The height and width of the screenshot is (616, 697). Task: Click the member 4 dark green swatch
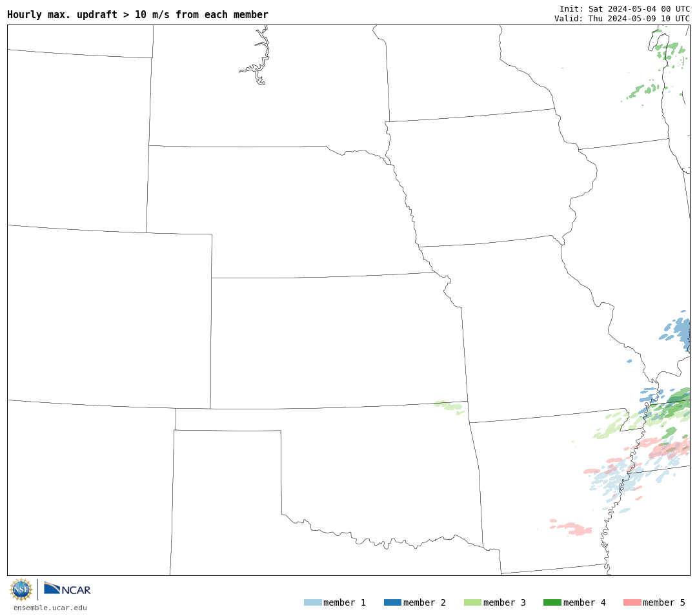pos(552,602)
